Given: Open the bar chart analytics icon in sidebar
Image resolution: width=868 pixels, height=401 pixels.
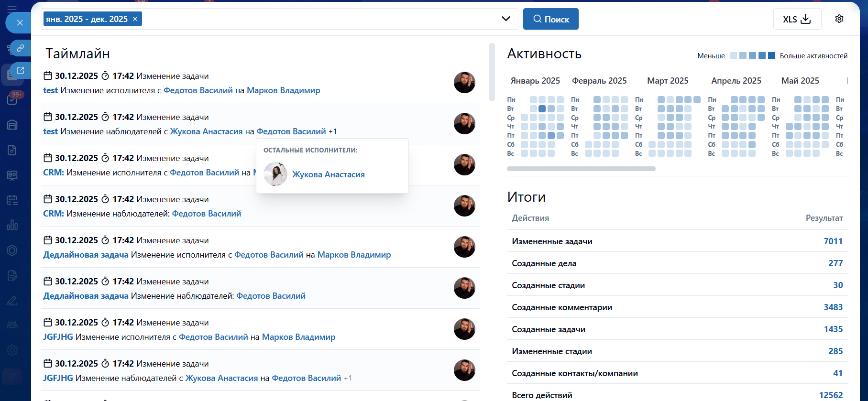Looking at the screenshot, I should click(x=12, y=225).
